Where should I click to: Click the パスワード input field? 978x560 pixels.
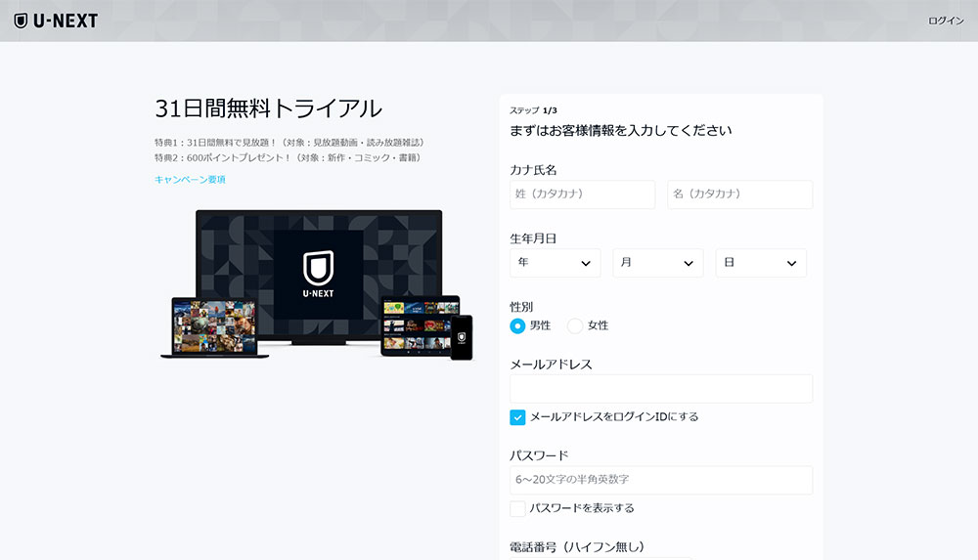(x=660, y=480)
